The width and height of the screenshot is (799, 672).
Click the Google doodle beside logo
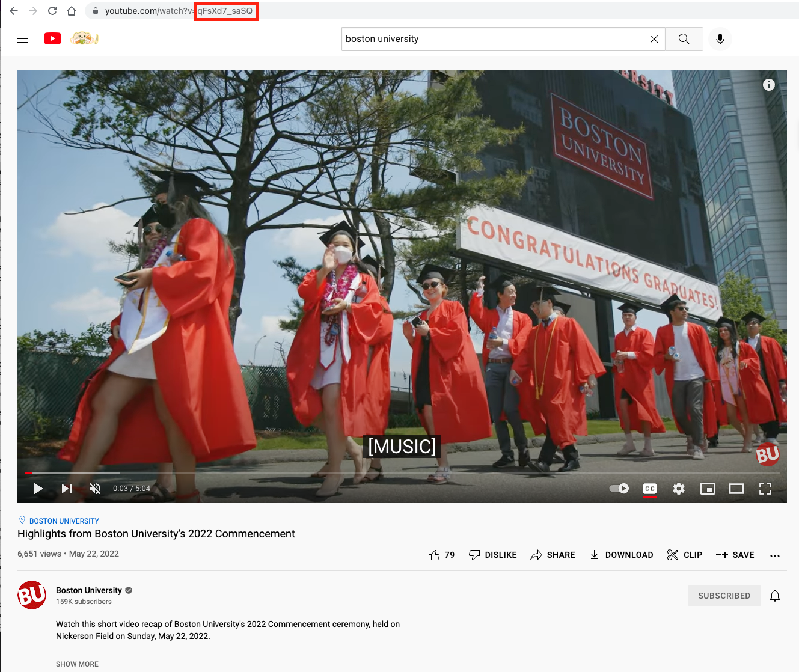pyautogui.click(x=84, y=39)
